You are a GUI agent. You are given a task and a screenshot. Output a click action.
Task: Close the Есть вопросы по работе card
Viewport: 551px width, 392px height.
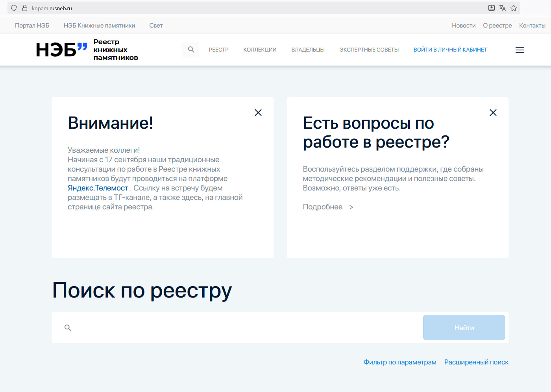493,113
